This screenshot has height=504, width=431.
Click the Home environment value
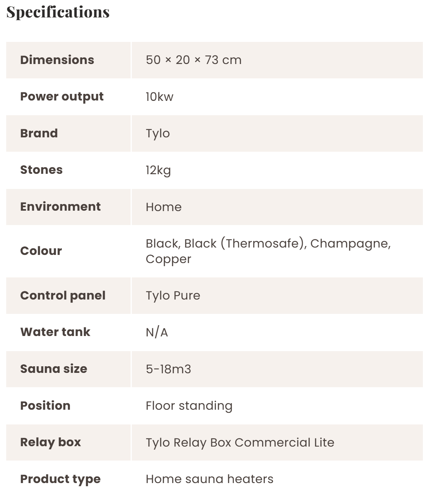tap(164, 207)
